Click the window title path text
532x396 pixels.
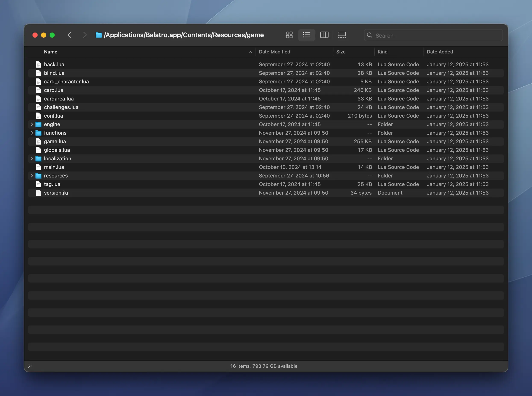[x=184, y=35]
